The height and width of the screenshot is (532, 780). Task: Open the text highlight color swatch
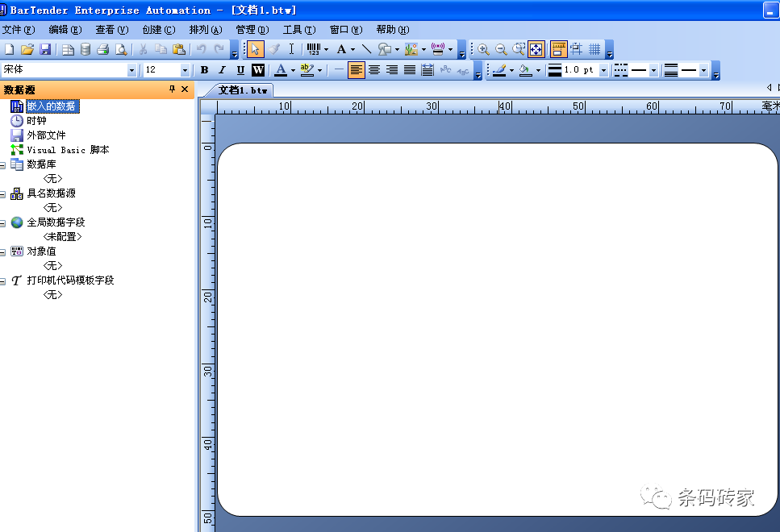(x=307, y=70)
